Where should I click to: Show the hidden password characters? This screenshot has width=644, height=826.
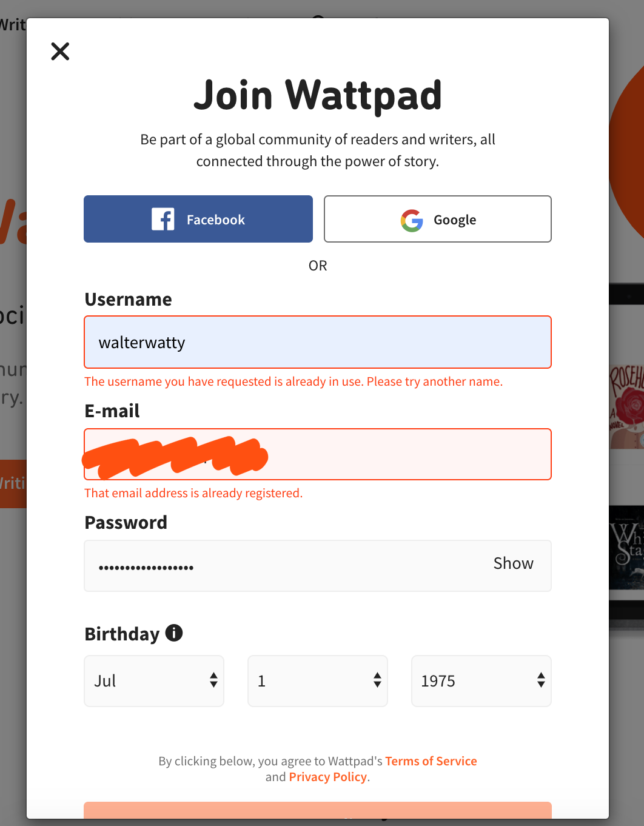tap(513, 564)
